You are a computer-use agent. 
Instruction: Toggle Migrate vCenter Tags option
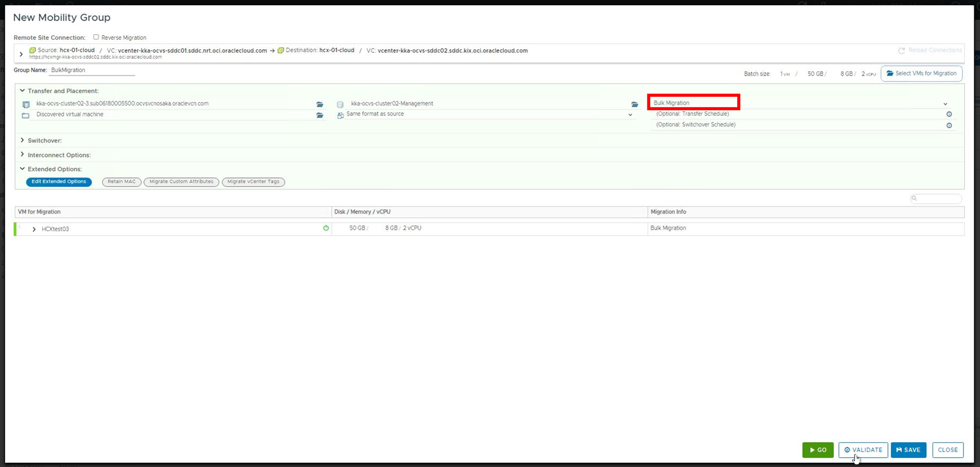253,182
